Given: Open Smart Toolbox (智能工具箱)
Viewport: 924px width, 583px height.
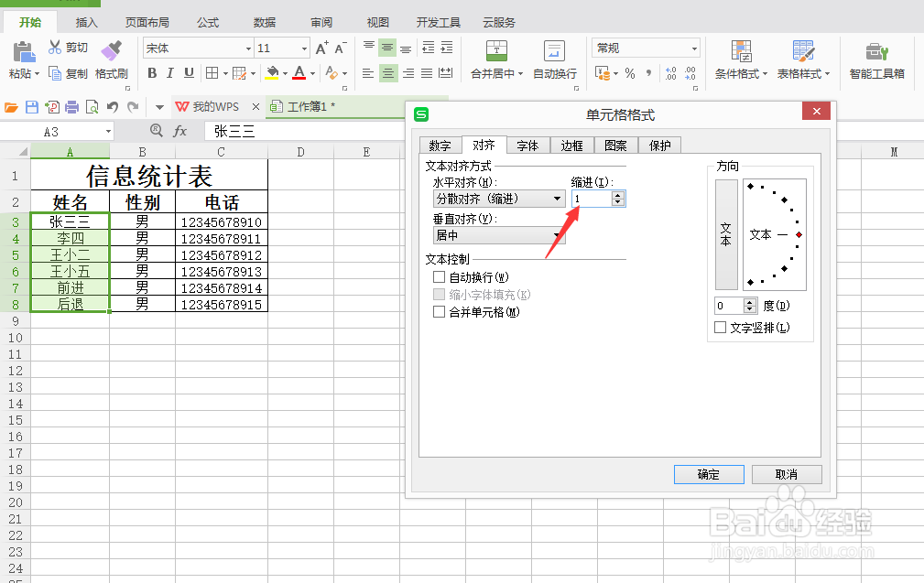Looking at the screenshot, I should [x=877, y=59].
